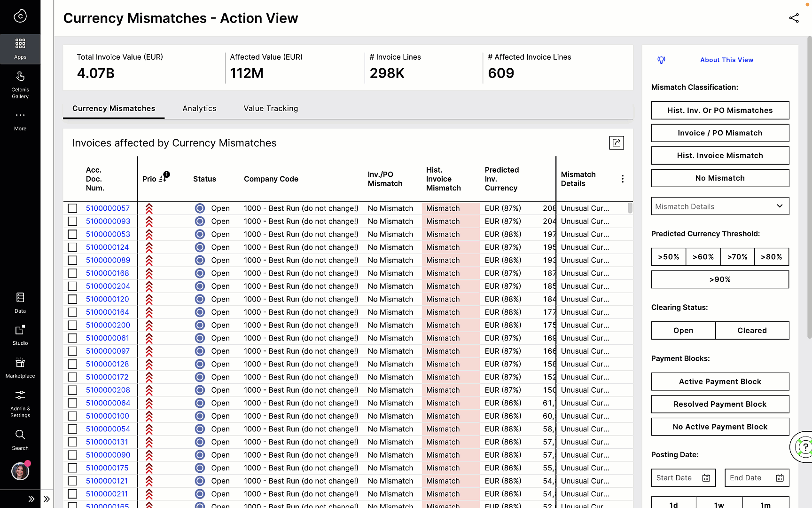Expand left sidebar with double chevron

pos(31,499)
